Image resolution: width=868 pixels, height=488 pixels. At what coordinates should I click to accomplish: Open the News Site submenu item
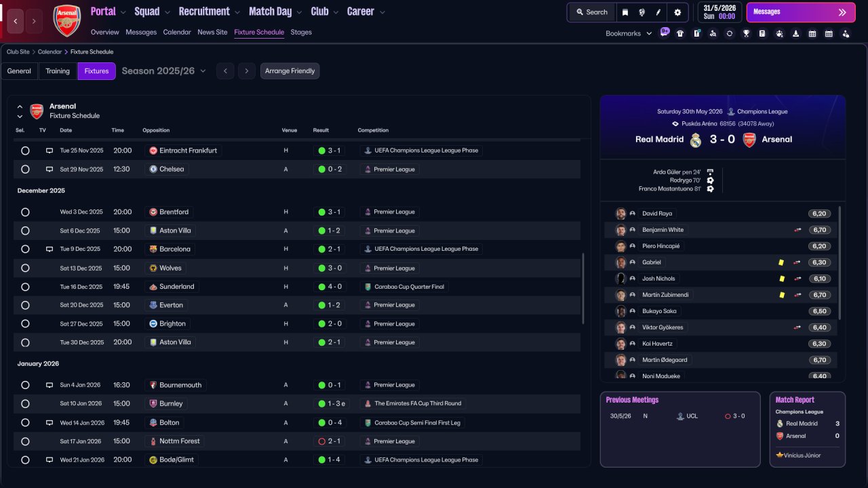pyautogui.click(x=212, y=32)
